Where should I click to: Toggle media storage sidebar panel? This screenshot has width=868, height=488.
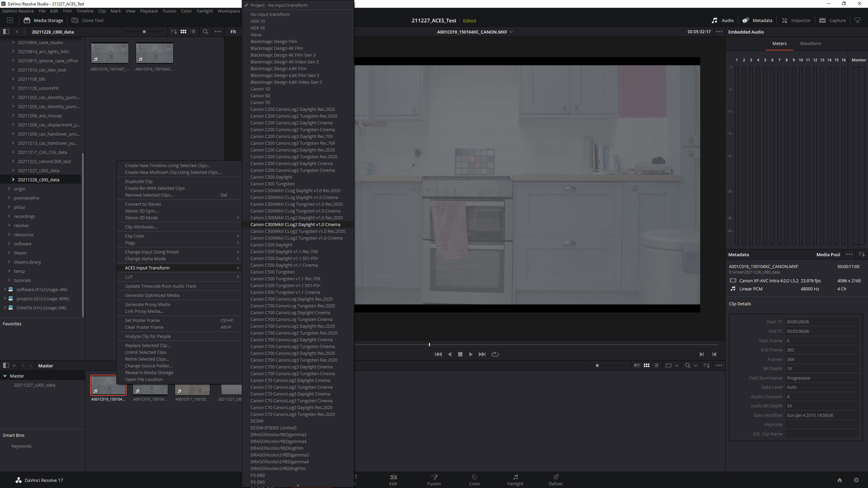tap(6, 32)
